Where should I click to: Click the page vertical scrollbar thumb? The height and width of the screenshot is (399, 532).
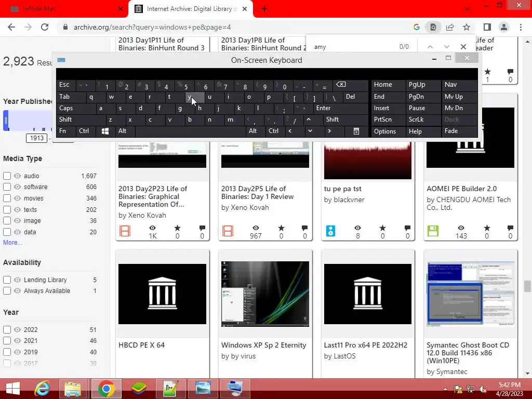click(527, 286)
